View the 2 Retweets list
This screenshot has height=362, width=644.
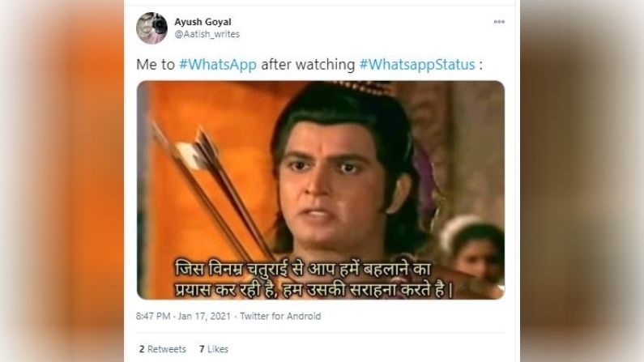click(163, 349)
